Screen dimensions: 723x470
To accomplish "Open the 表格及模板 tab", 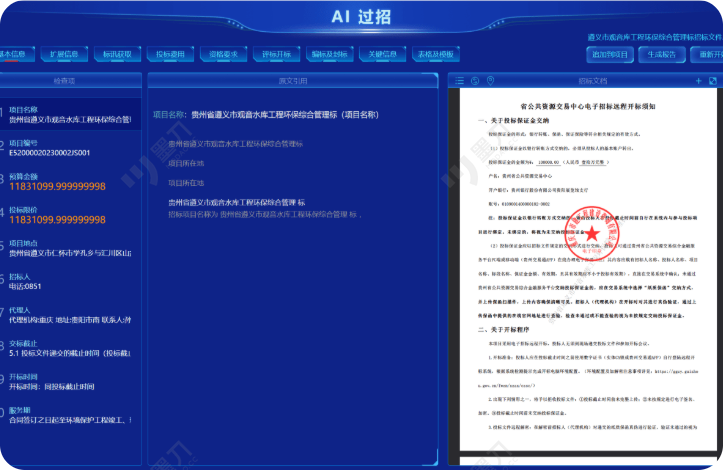I will (436, 54).
